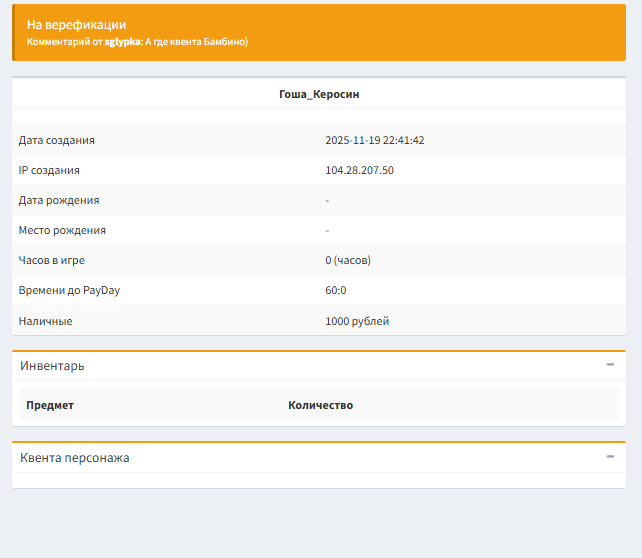Screen dimensions: 642x558
Task: Collapse the Инвентарь panel with minus icon
Action: pos(610,365)
